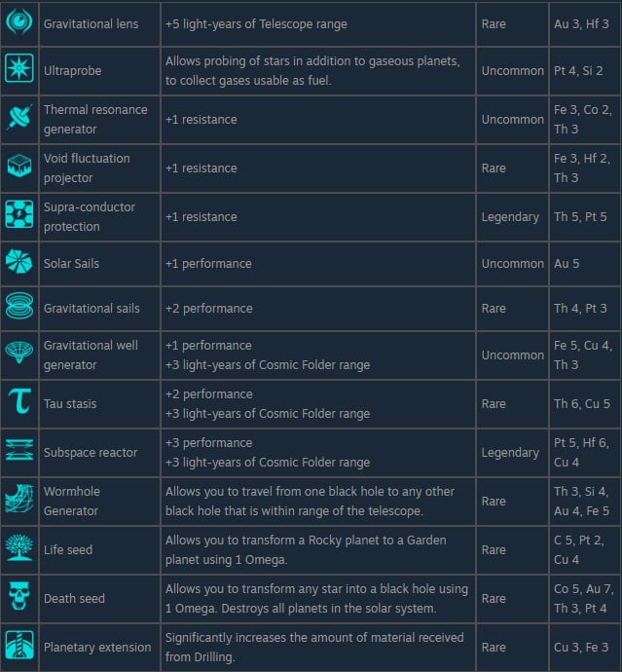Select the Tau stasis icon
The image size is (622, 672).
click(x=18, y=403)
